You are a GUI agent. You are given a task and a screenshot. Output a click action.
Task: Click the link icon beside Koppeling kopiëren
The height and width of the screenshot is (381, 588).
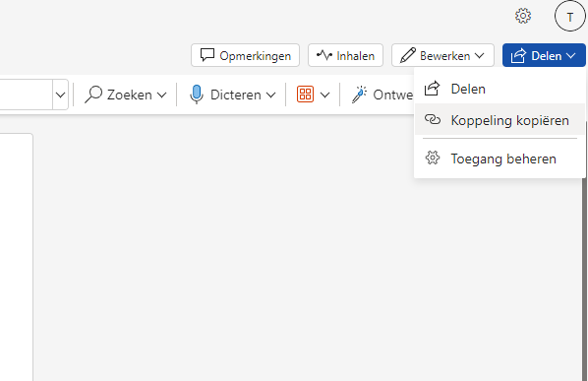pyautogui.click(x=433, y=120)
